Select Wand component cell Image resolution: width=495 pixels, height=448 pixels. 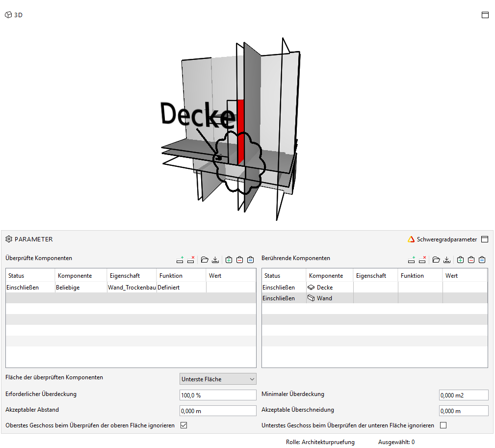(x=330, y=298)
